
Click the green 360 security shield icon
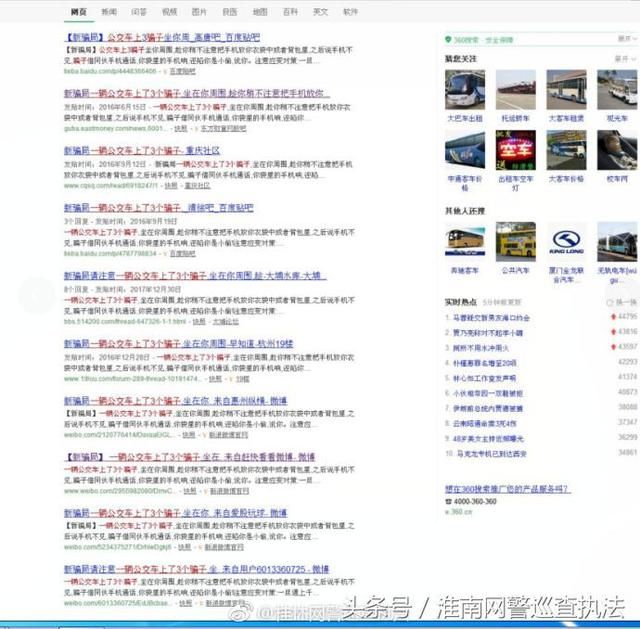point(448,40)
